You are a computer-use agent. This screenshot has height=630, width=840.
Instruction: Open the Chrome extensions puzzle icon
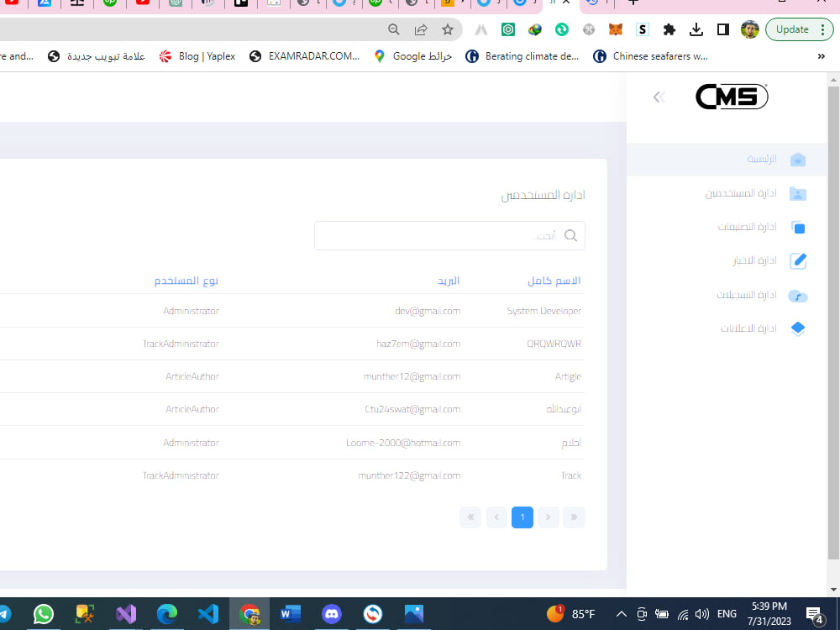[x=669, y=29]
